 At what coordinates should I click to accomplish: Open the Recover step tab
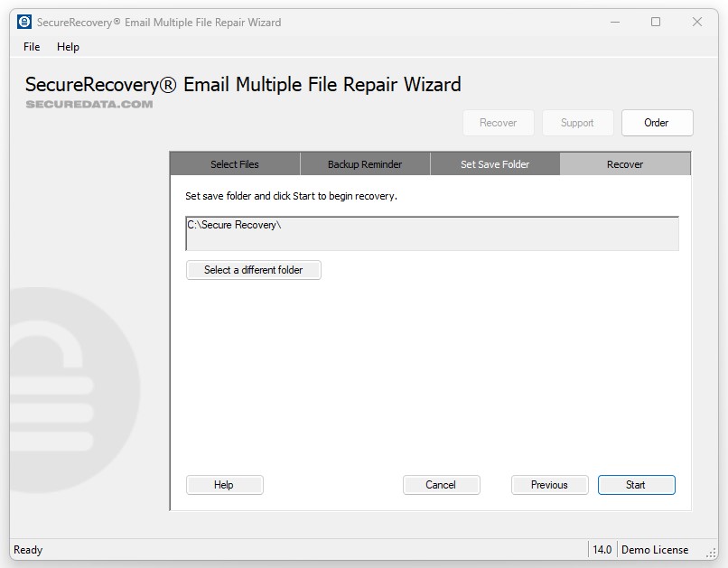(625, 164)
